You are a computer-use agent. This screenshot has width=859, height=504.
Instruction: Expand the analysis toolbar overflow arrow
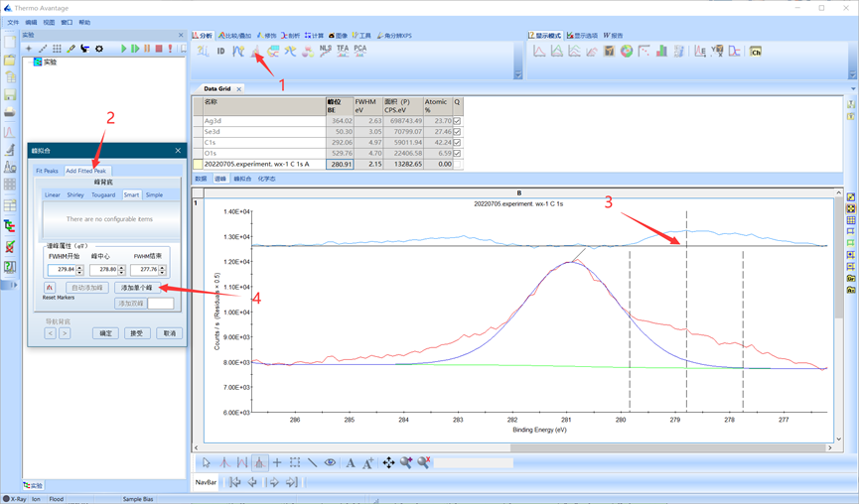pos(517,74)
